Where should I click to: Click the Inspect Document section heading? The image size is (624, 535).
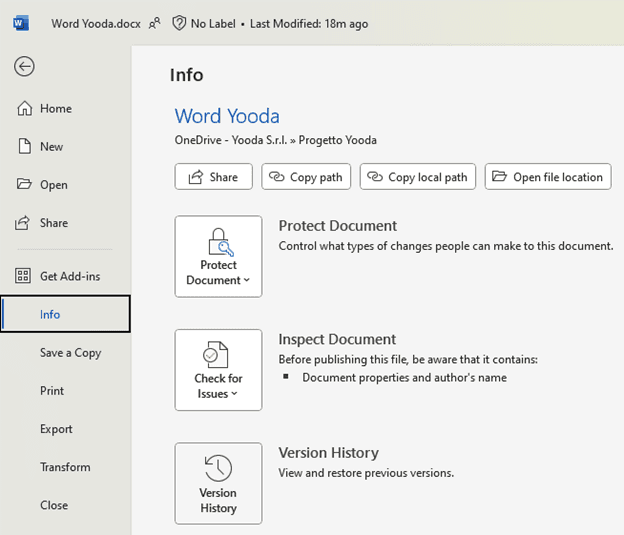pyautogui.click(x=337, y=339)
